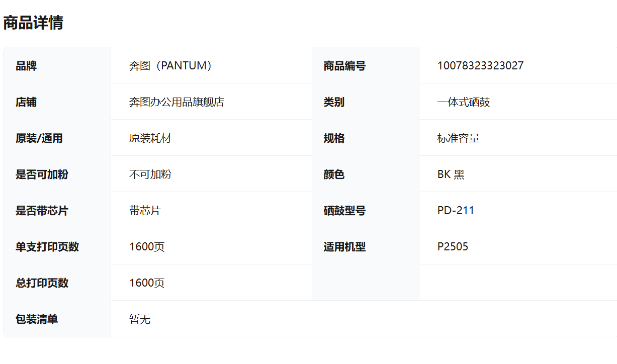
Task: Click the packing list value 暂无
Action: (140, 319)
